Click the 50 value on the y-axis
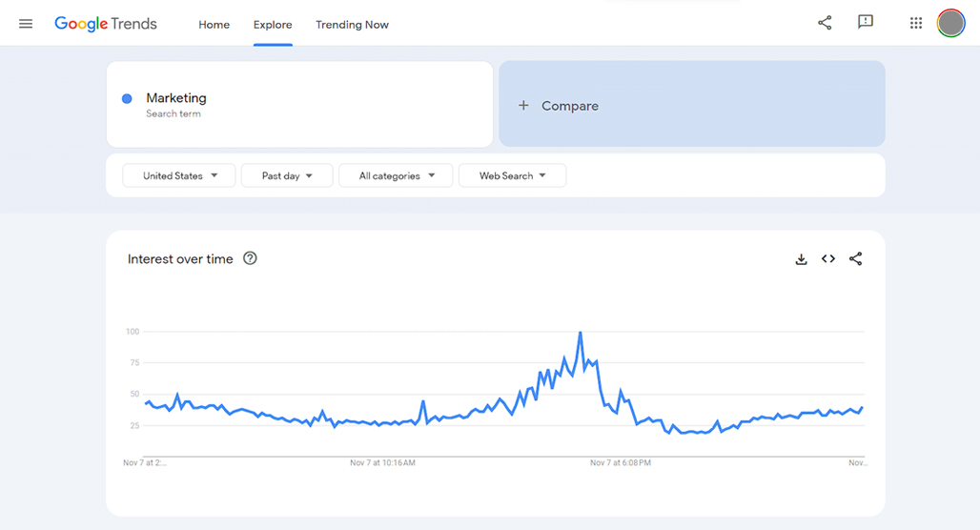The height and width of the screenshot is (530, 980). (134, 395)
